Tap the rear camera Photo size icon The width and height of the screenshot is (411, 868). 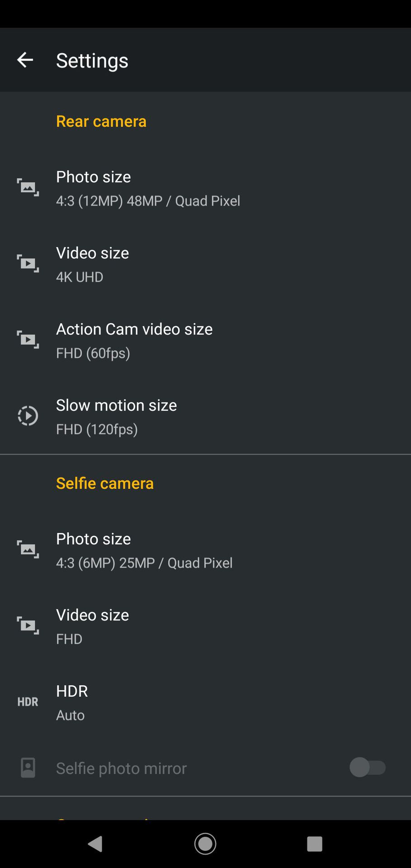(x=28, y=187)
